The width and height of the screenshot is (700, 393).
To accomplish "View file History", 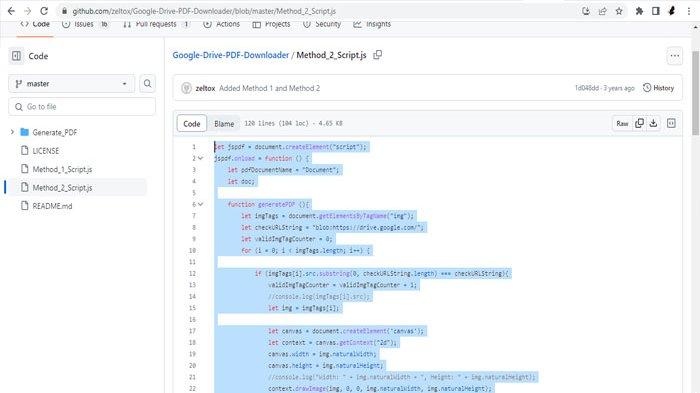I will coord(658,88).
